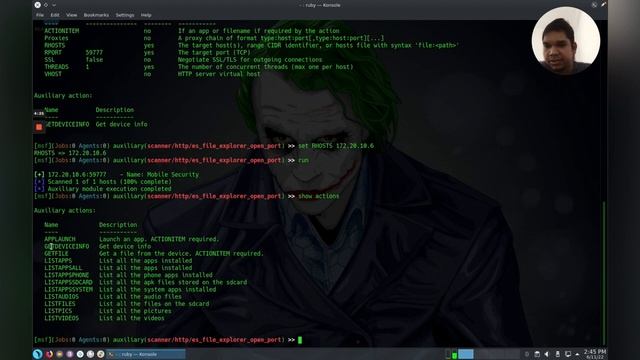
Task: Click the pin icon in the Konsole title bar
Action: tap(603, 4)
